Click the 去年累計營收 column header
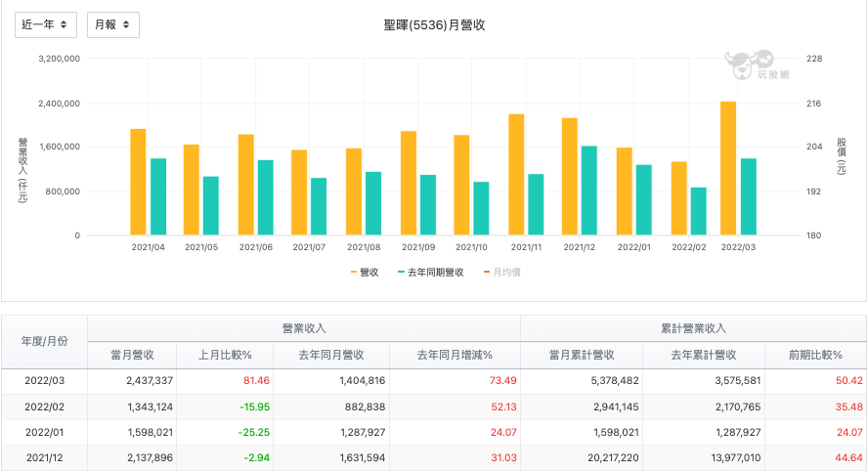This screenshot has height=471, width=868. 704,356
